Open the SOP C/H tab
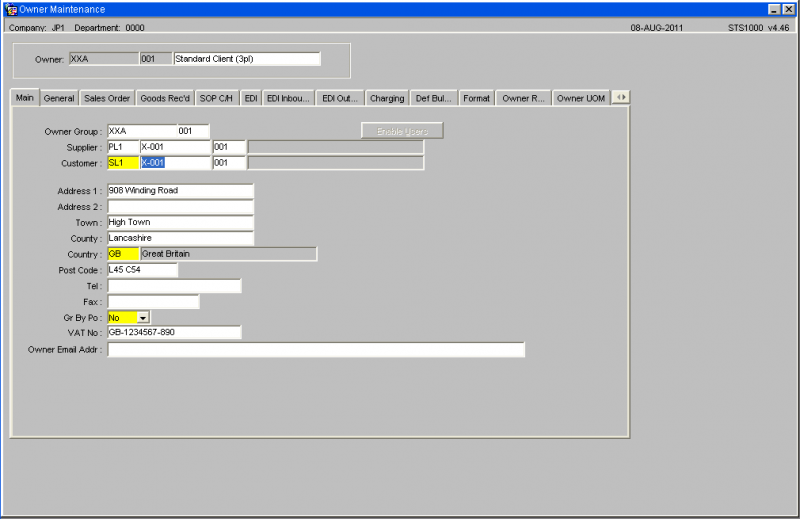Image resolution: width=800 pixels, height=519 pixels. coord(216,98)
